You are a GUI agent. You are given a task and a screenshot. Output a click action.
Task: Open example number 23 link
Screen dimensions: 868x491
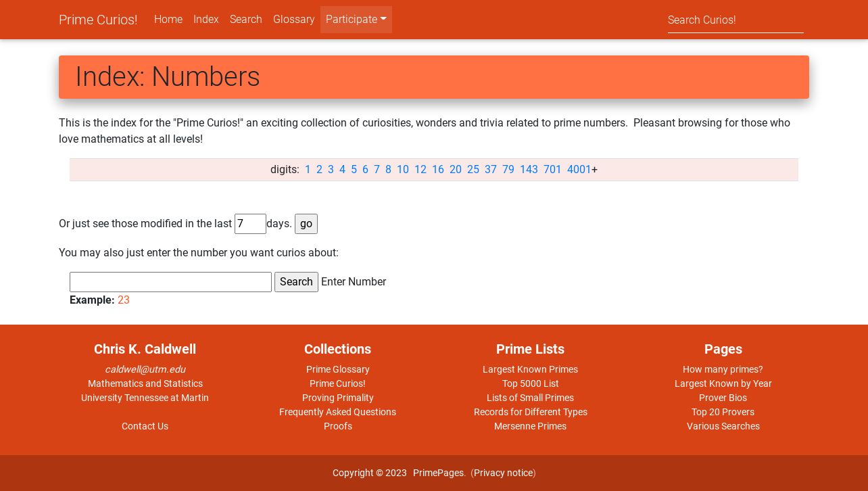[x=124, y=300]
